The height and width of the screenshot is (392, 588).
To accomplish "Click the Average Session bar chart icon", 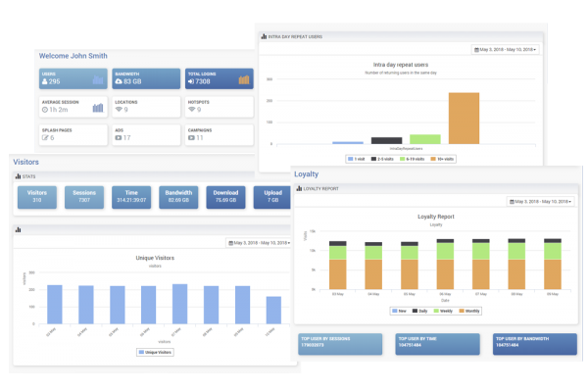I will [x=97, y=108].
